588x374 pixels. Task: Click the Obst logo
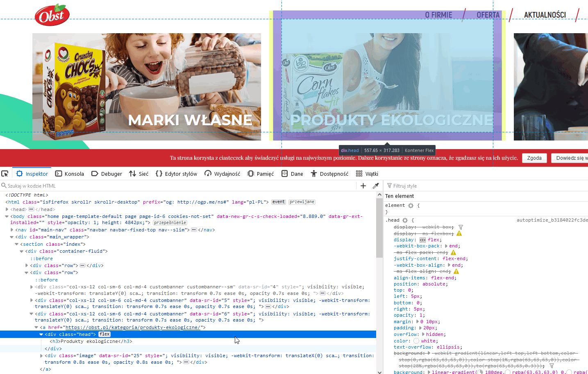(52, 15)
